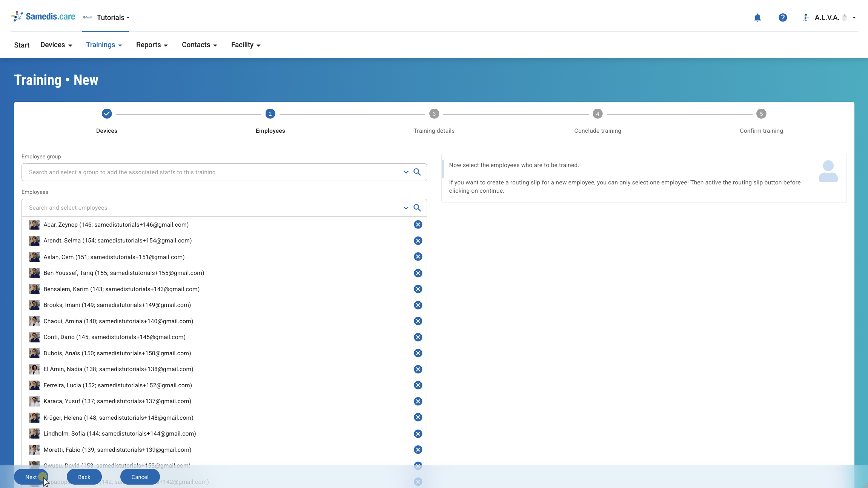Remove Acar, Zeynep from employees
This screenshot has width=868, height=488.
coord(418,225)
